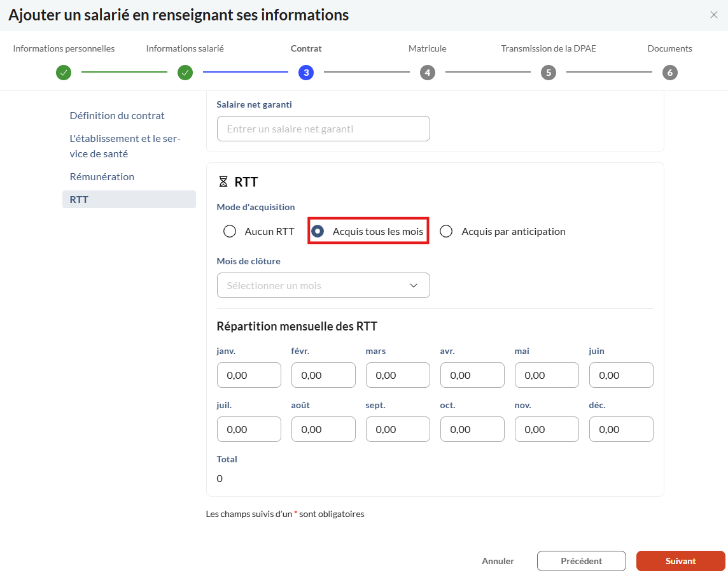Click the hourglass icon beside RTT heading
Screen dimensions: 728x582
click(223, 182)
